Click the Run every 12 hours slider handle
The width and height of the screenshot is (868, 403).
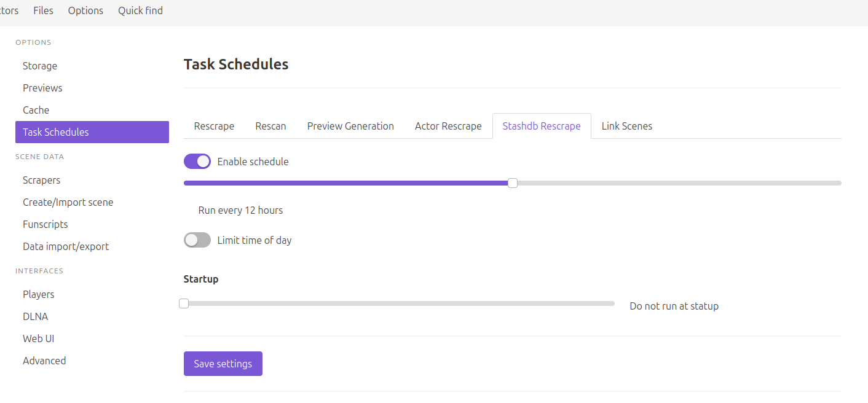pyautogui.click(x=513, y=183)
